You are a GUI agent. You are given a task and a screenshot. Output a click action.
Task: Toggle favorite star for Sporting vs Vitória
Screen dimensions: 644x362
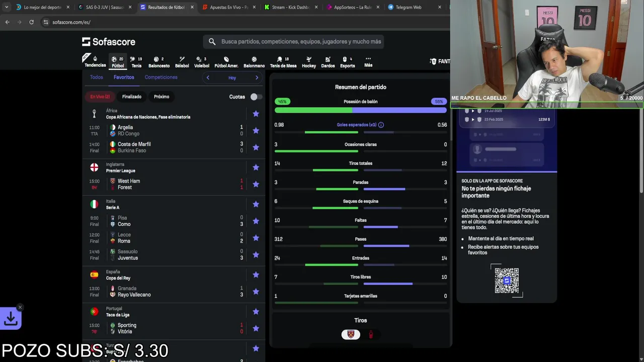pos(256,328)
